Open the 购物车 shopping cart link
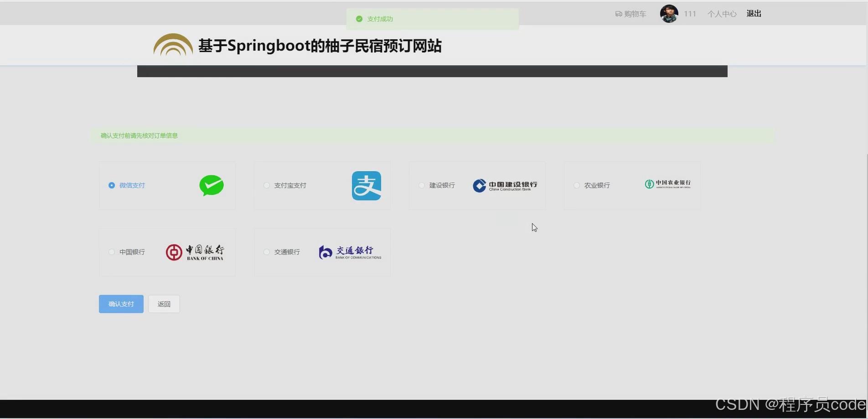The width and height of the screenshot is (868, 419). click(x=630, y=14)
